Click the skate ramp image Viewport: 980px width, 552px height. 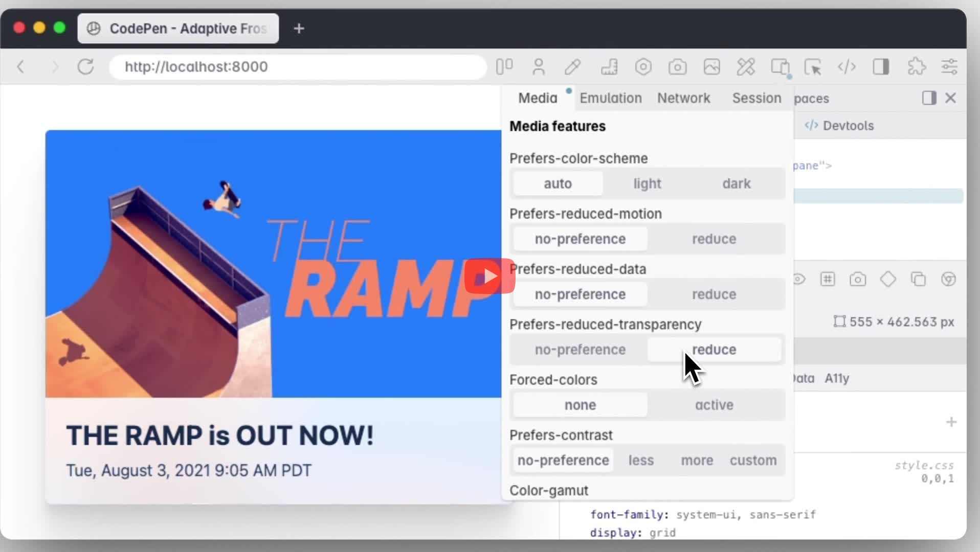point(274,264)
